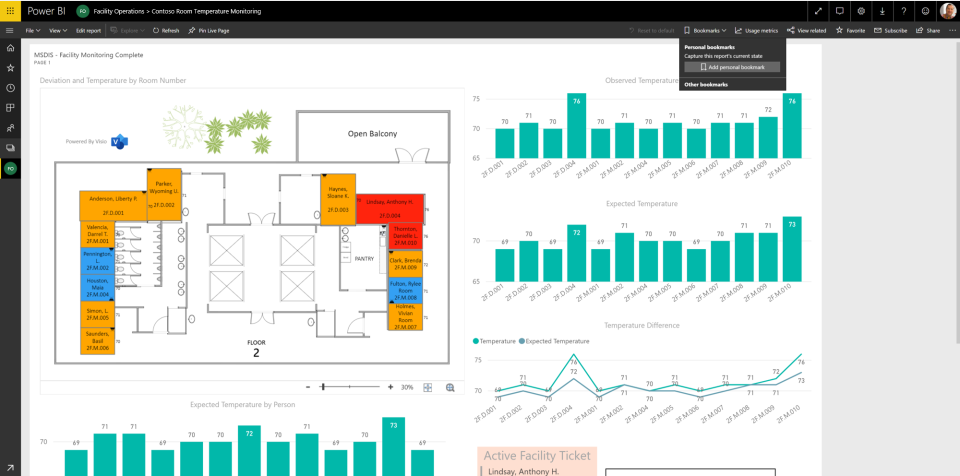Collapse the Bookmarks dropdown

tap(705, 30)
